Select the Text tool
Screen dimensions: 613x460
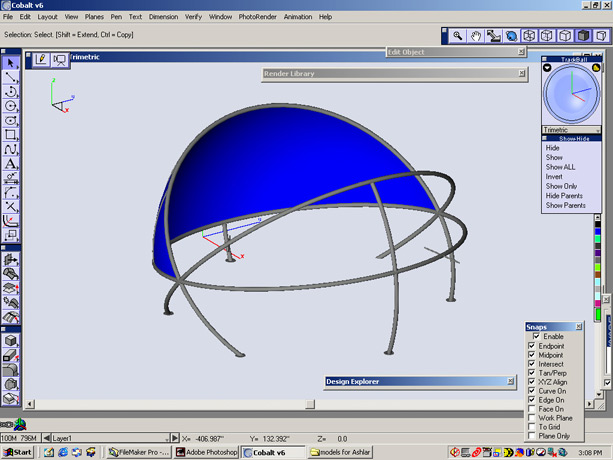point(11,164)
